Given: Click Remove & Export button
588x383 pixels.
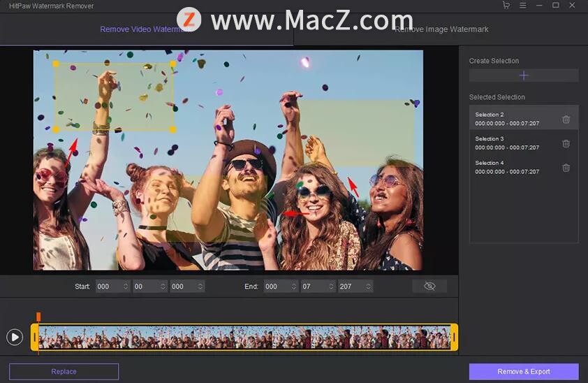Looking at the screenshot, I should point(524,371).
